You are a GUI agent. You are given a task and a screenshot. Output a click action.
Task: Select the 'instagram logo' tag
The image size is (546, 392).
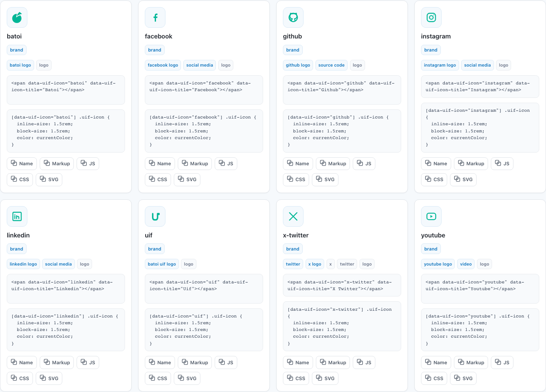point(440,65)
